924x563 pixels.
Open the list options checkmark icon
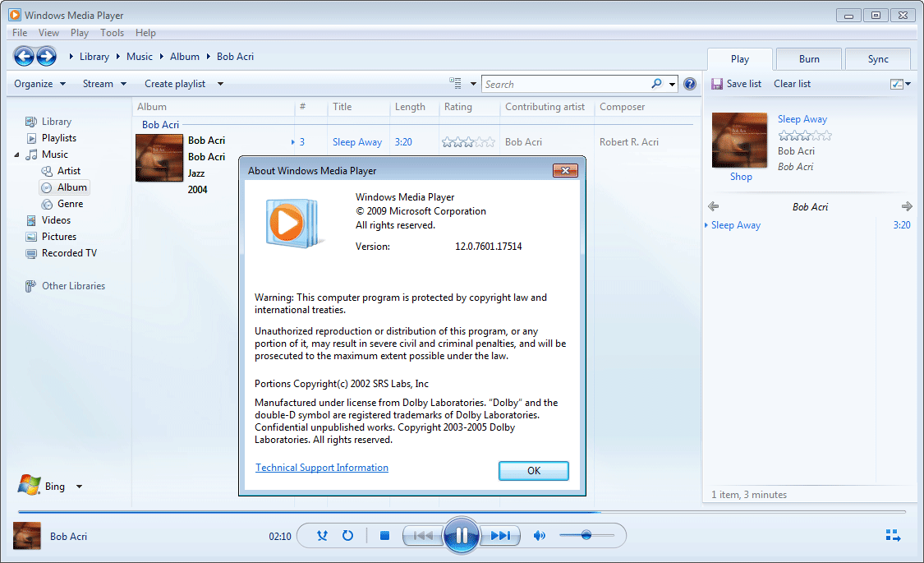(x=896, y=84)
